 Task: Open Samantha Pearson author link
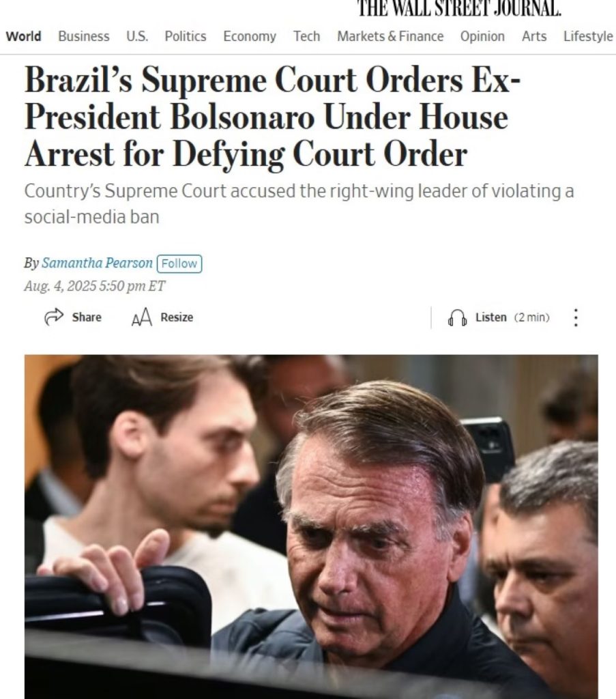97,263
